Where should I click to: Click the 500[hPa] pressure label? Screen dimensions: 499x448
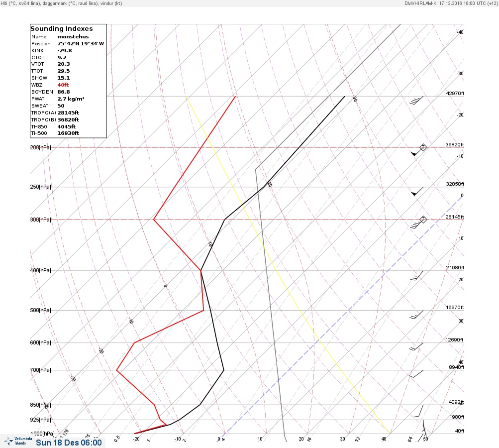coord(40,310)
